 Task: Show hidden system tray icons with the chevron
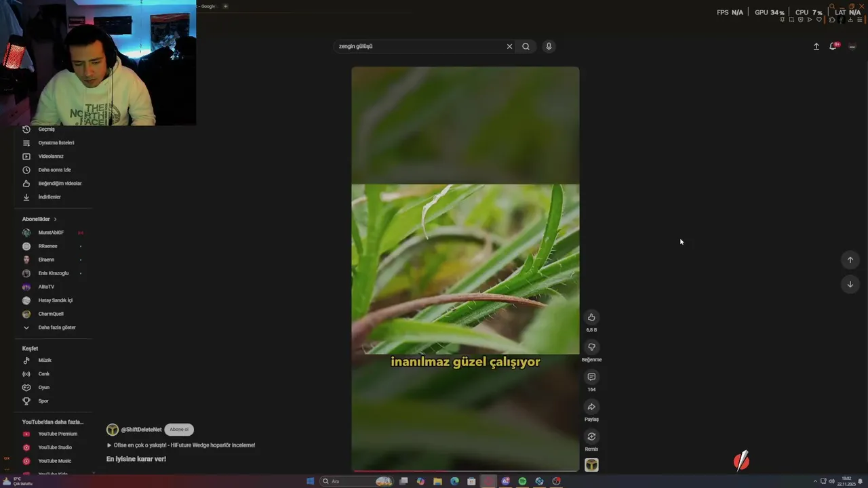815,481
